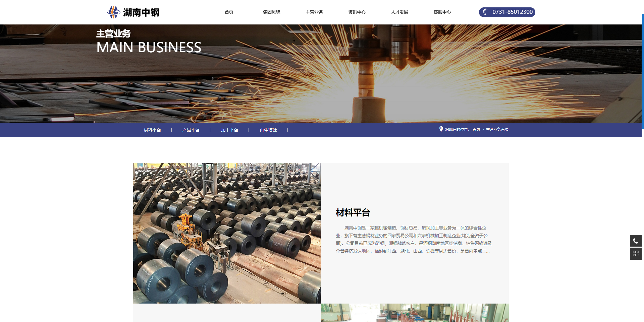Image resolution: width=644 pixels, height=322 pixels.
Task: Open the steel coils warehouse image
Action: (x=227, y=233)
